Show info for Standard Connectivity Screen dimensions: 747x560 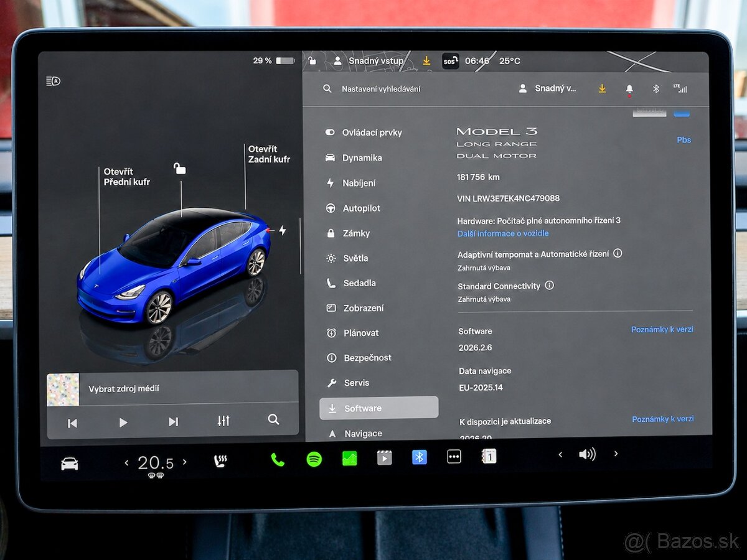tap(549, 286)
